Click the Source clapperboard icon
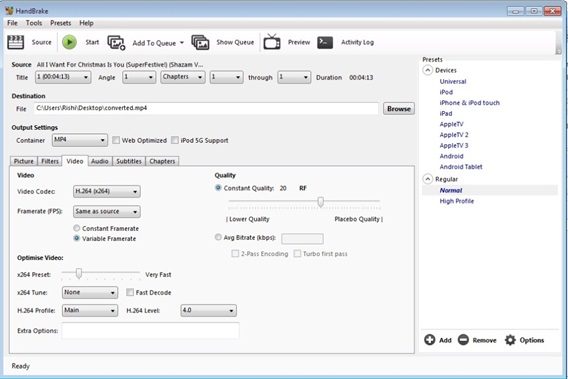Viewport: 568px width, 379px height. (x=16, y=42)
